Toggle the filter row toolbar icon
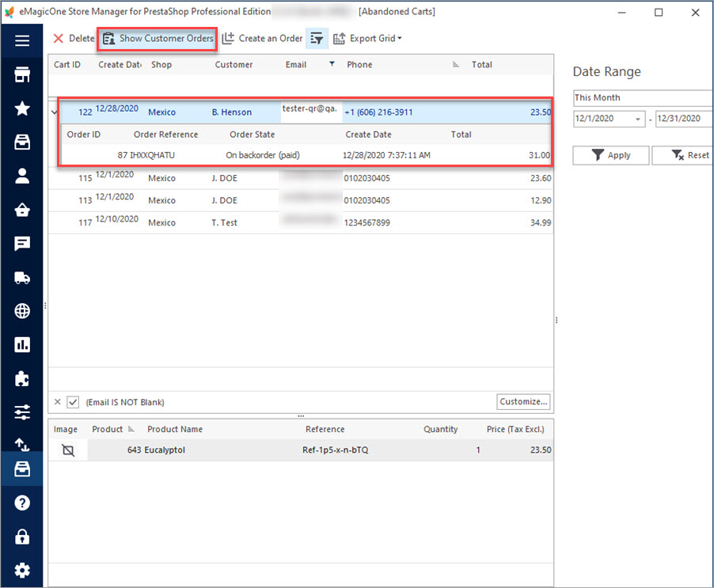The image size is (714, 588). coord(317,39)
